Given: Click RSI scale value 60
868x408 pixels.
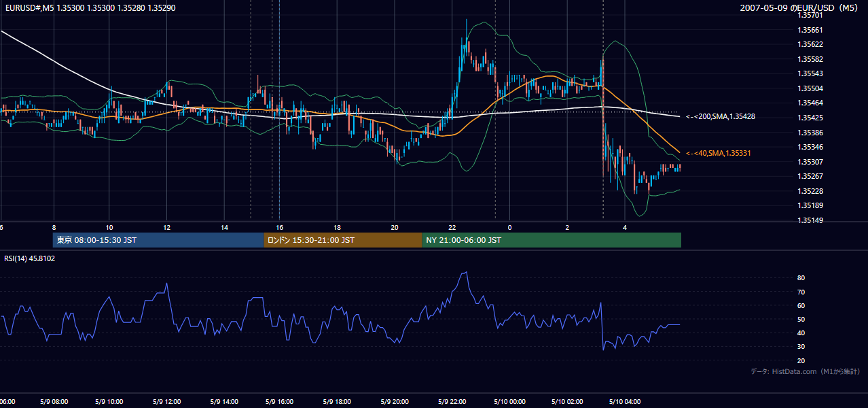Looking at the screenshot, I should tap(801, 305).
